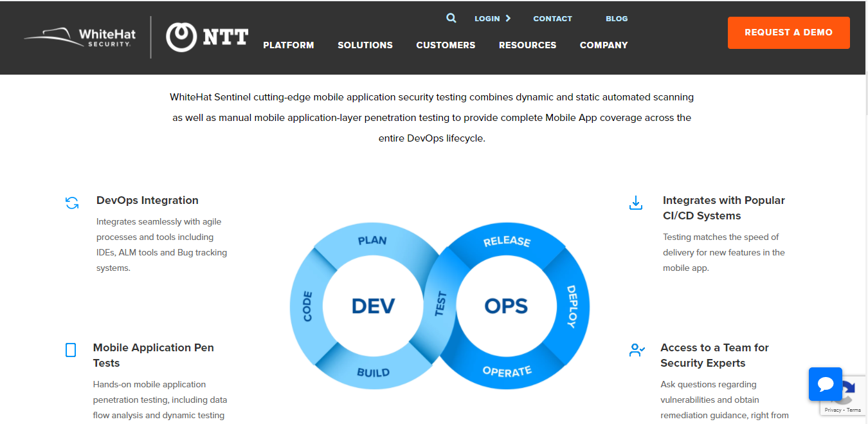Viewport: 868px width, 424px height.
Task: Click the reCAPTCHA Privacy link
Action: [833, 410]
